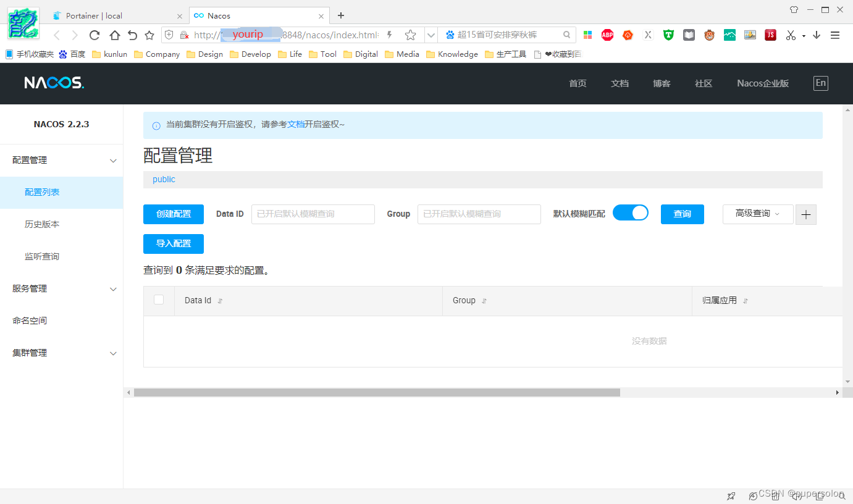The height and width of the screenshot is (504, 853).
Task: Open 博客 in top navigation
Action: (662, 83)
